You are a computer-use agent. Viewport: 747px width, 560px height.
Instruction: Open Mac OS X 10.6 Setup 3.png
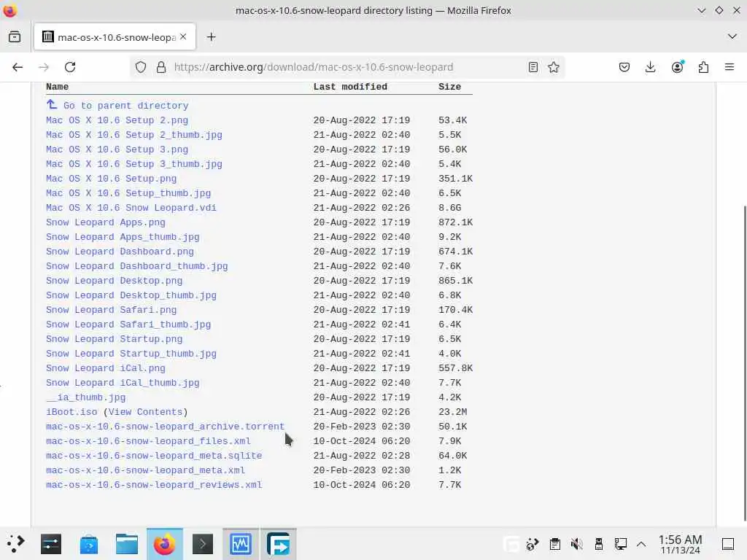(x=117, y=149)
